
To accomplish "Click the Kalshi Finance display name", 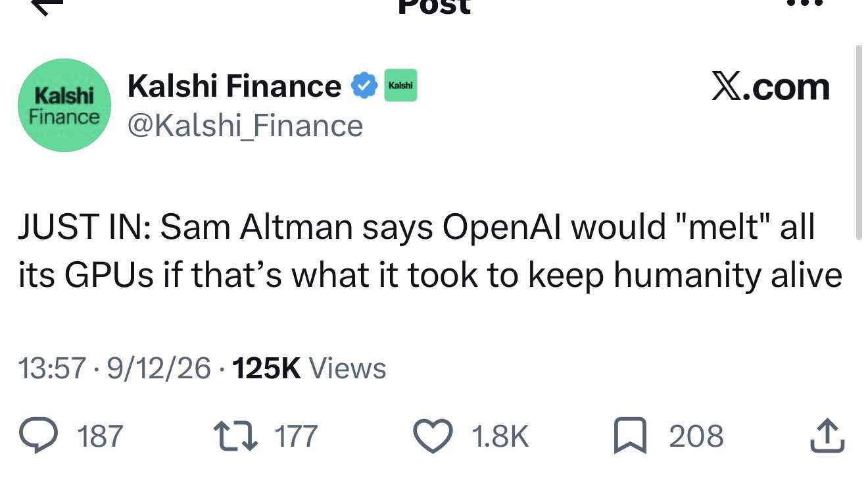I will [x=235, y=86].
